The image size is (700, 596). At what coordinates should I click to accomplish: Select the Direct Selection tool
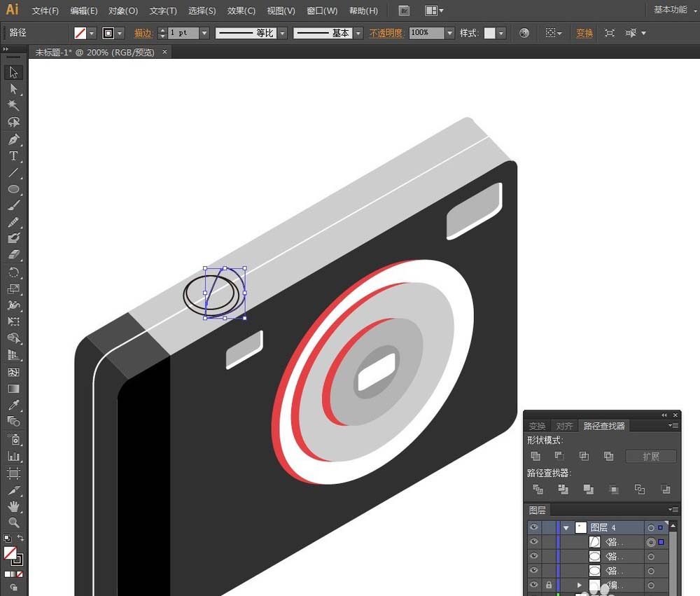[13, 88]
